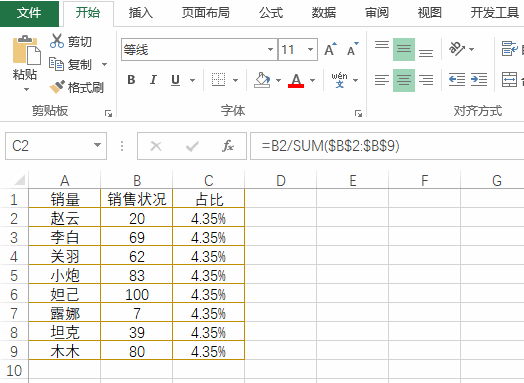Screen dimensions: 524x383
Task: Apply red font color with the A icon
Action: click(296, 80)
